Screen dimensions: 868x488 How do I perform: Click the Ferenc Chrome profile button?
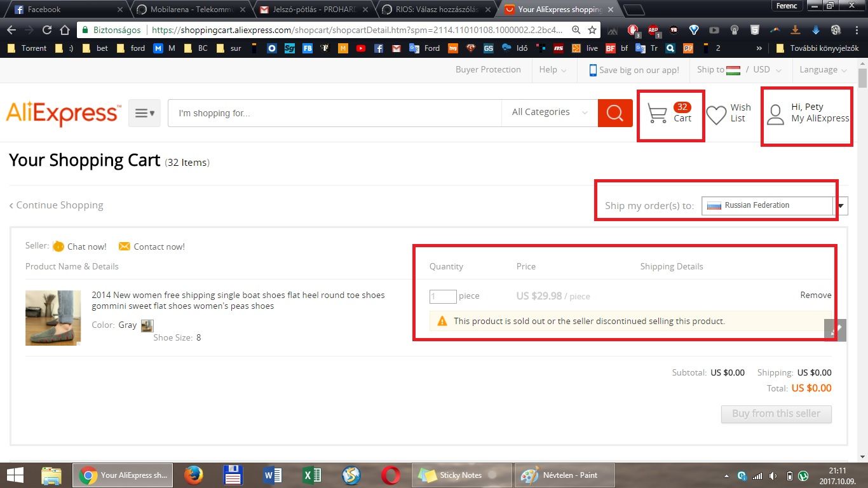pyautogui.click(x=786, y=6)
